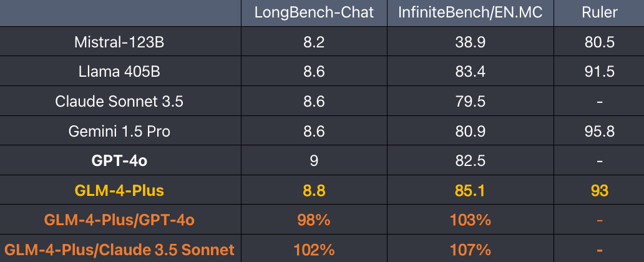Image resolution: width=644 pixels, height=262 pixels.
Task: Click the 98% LongBench-Chat ratio cell
Action: (x=314, y=220)
